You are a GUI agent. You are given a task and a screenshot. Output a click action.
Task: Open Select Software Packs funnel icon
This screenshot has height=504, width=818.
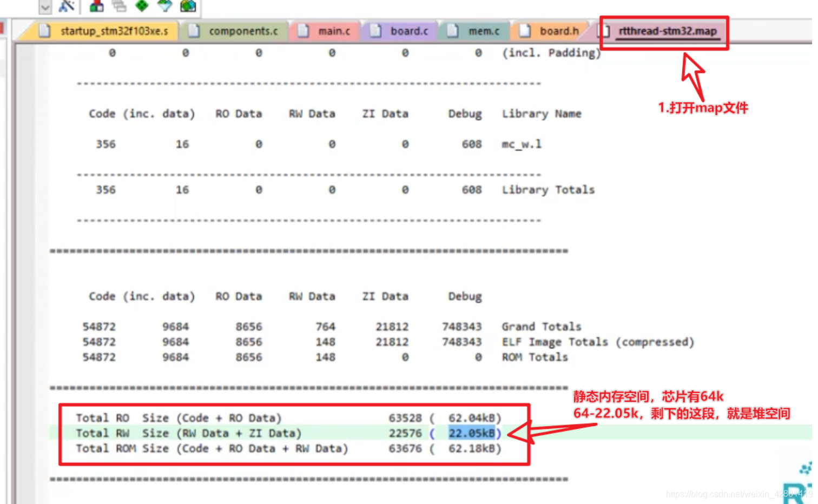[x=164, y=6]
